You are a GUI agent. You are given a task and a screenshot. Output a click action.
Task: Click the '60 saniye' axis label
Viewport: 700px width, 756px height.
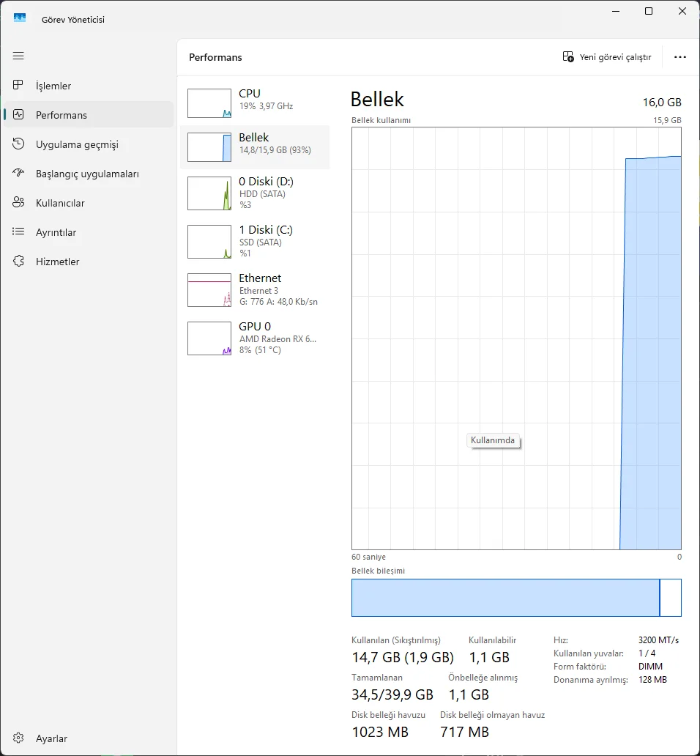pyautogui.click(x=368, y=557)
